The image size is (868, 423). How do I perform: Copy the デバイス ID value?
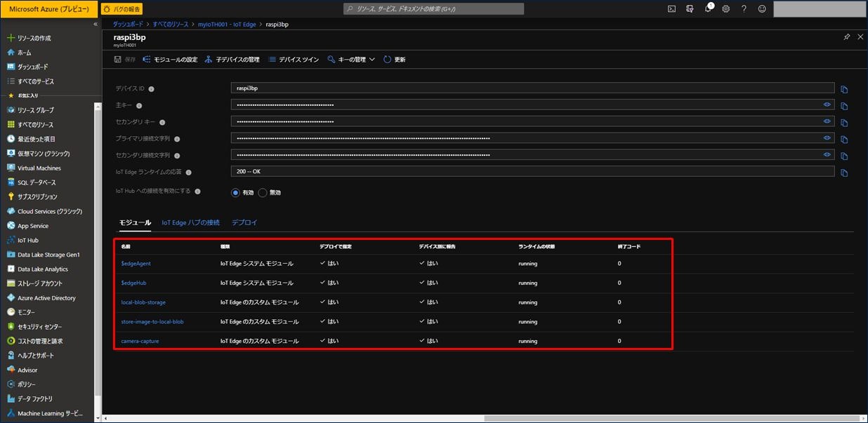(844, 89)
